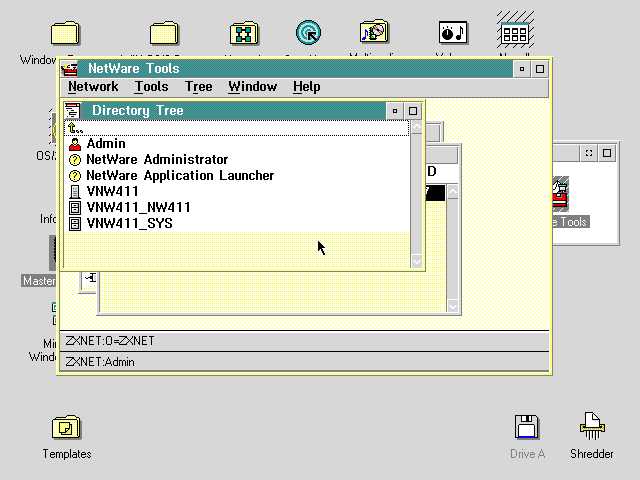Minimize the NetWare Tools window
The image size is (640, 480).
pyautogui.click(x=522, y=69)
